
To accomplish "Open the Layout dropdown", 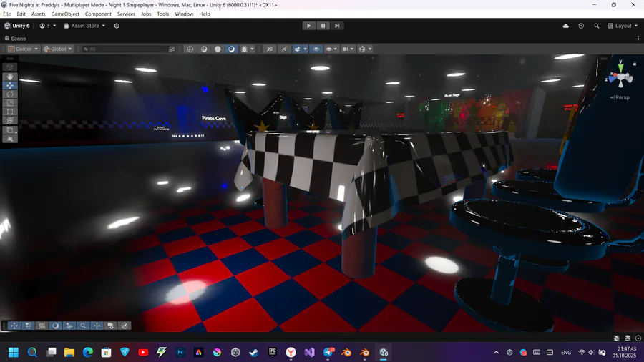I will [x=623, y=26].
